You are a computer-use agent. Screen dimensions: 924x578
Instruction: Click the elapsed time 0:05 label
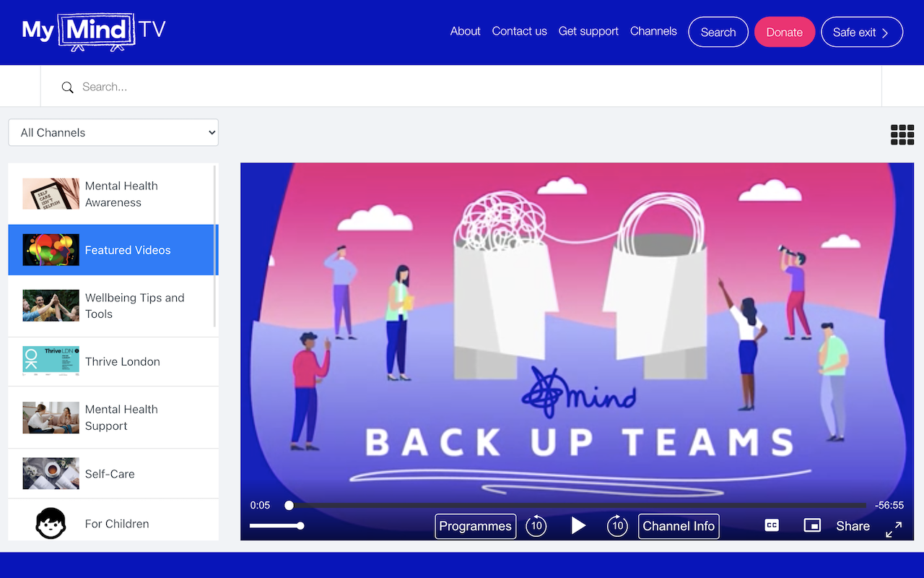pyautogui.click(x=260, y=506)
